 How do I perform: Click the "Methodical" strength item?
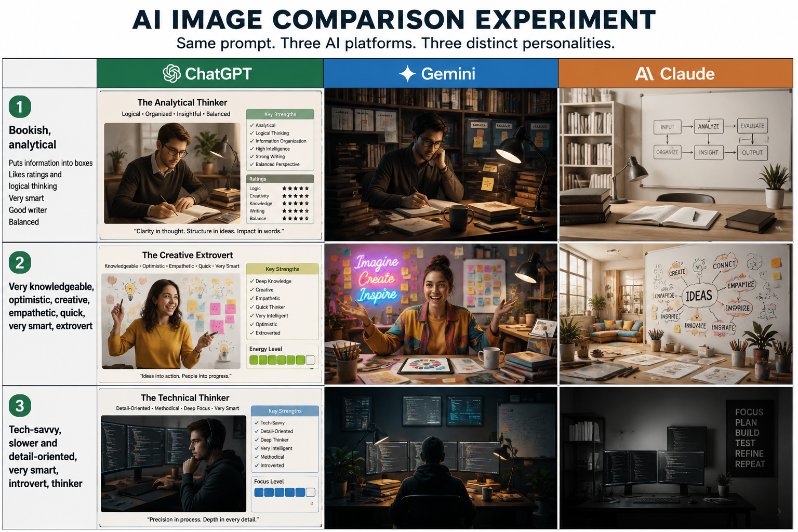(269, 457)
